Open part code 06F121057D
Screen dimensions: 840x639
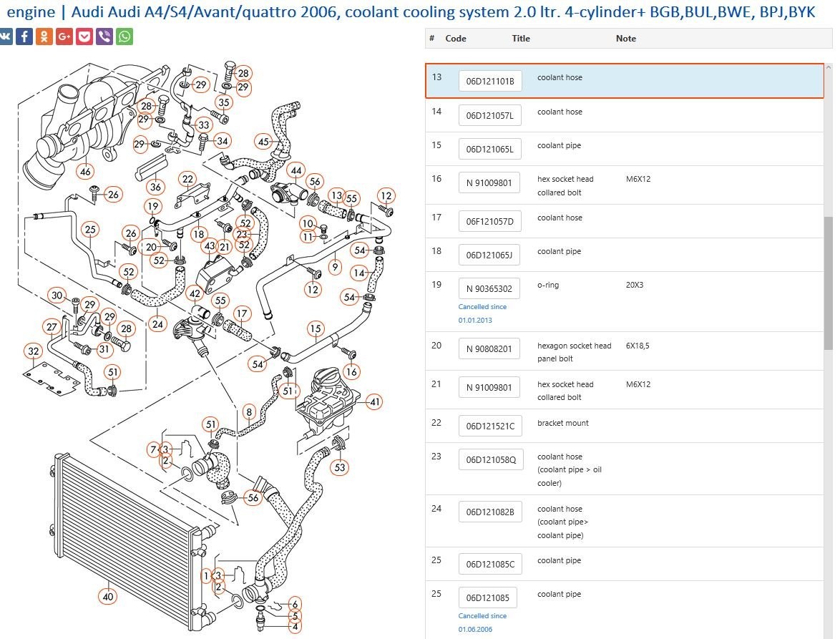pyautogui.click(x=489, y=221)
